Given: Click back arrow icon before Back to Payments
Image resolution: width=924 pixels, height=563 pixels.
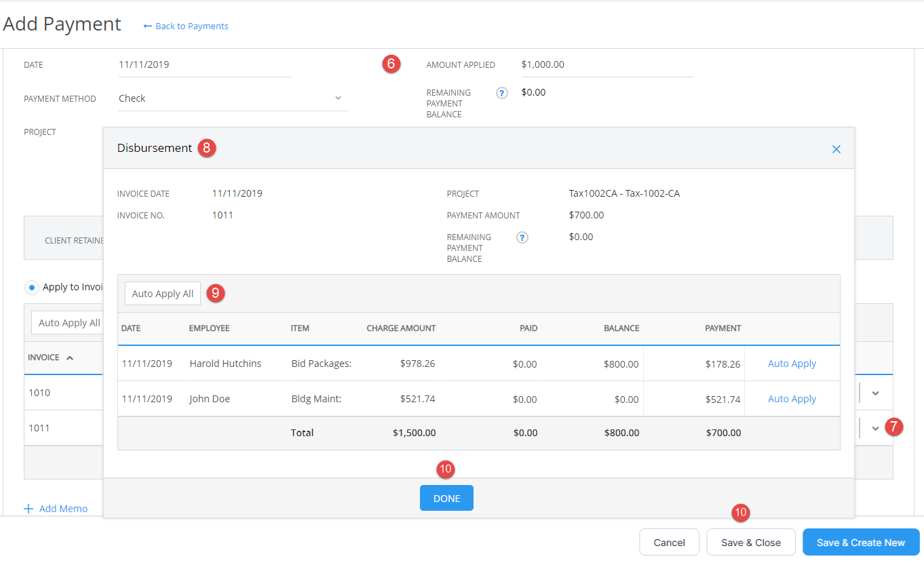Looking at the screenshot, I should (x=148, y=26).
